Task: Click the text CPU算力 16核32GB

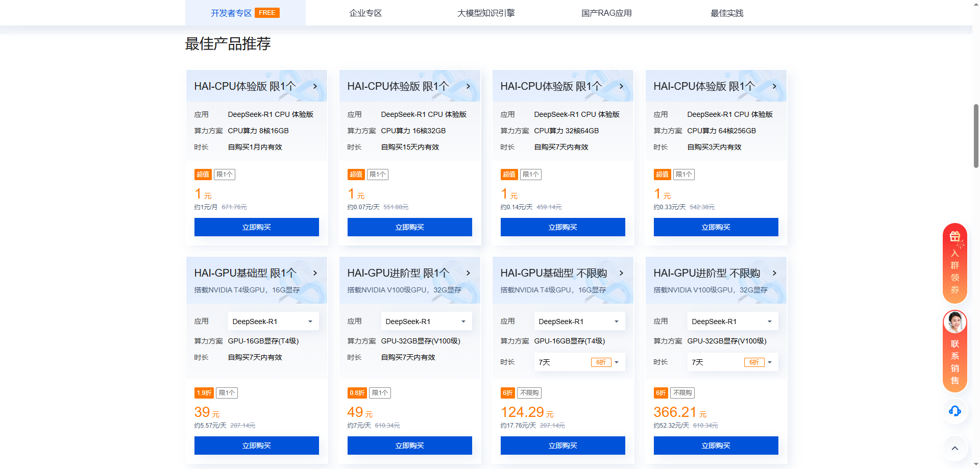Action: (x=413, y=131)
